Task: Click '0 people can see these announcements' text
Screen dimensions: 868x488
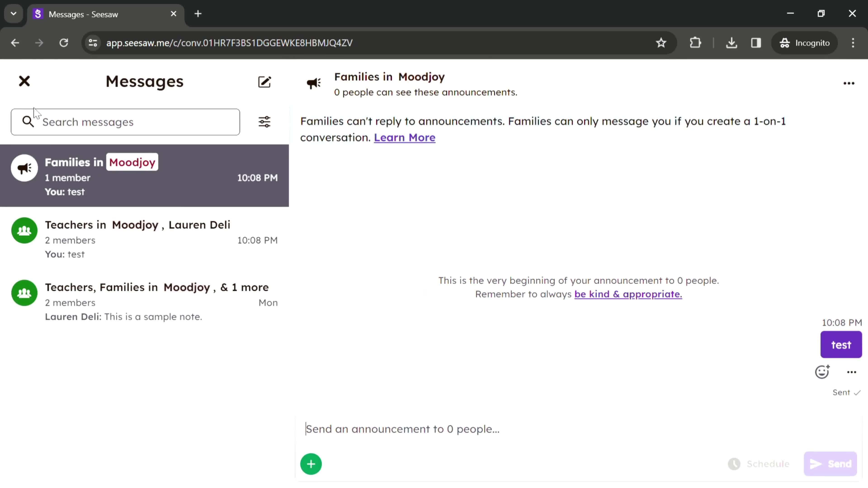Action: (x=426, y=92)
